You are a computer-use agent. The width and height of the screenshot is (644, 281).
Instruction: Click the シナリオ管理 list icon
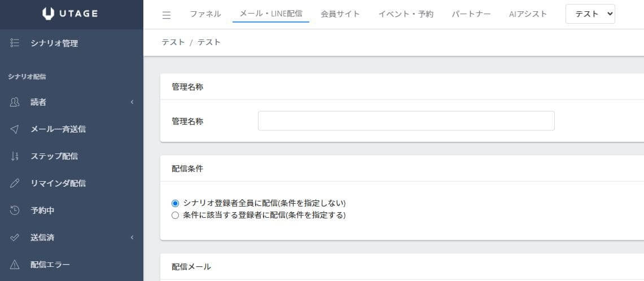(14, 43)
